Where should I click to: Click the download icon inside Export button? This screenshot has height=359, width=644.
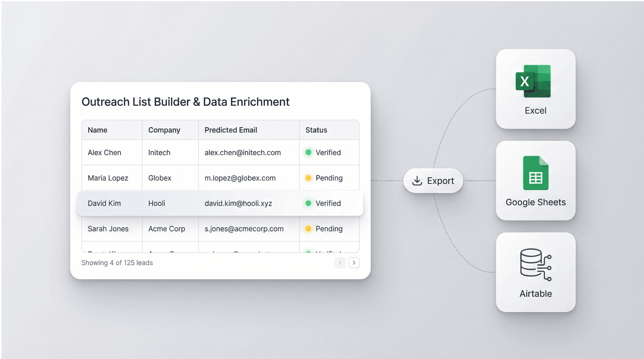[417, 181]
